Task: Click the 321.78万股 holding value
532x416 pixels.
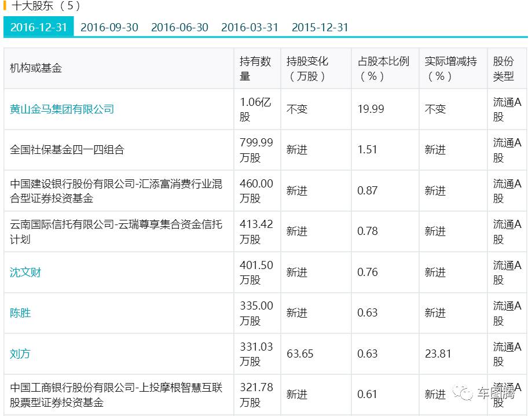Action: tap(256, 395)
